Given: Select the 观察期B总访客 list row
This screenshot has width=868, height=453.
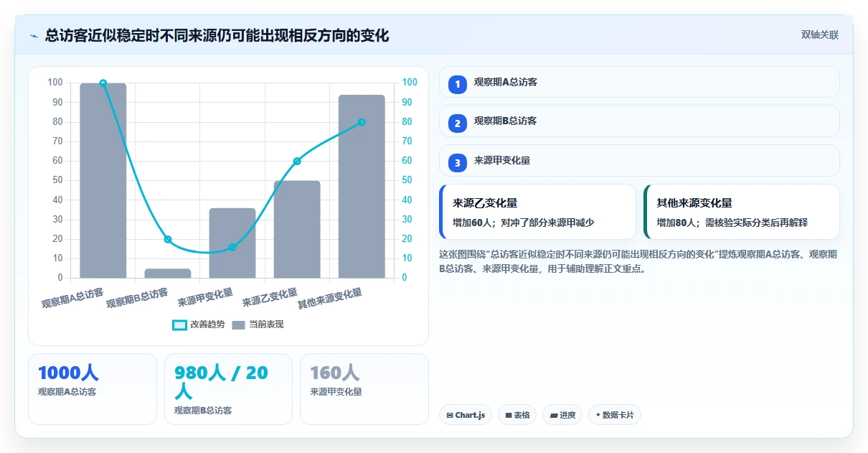Looking at the screenshot, I should [x=639, y=121].
